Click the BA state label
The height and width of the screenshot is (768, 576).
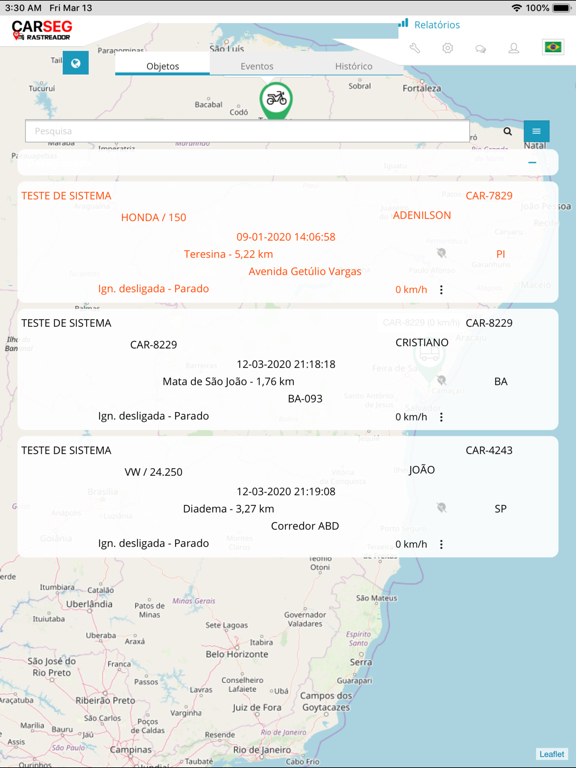pos(501,382)
